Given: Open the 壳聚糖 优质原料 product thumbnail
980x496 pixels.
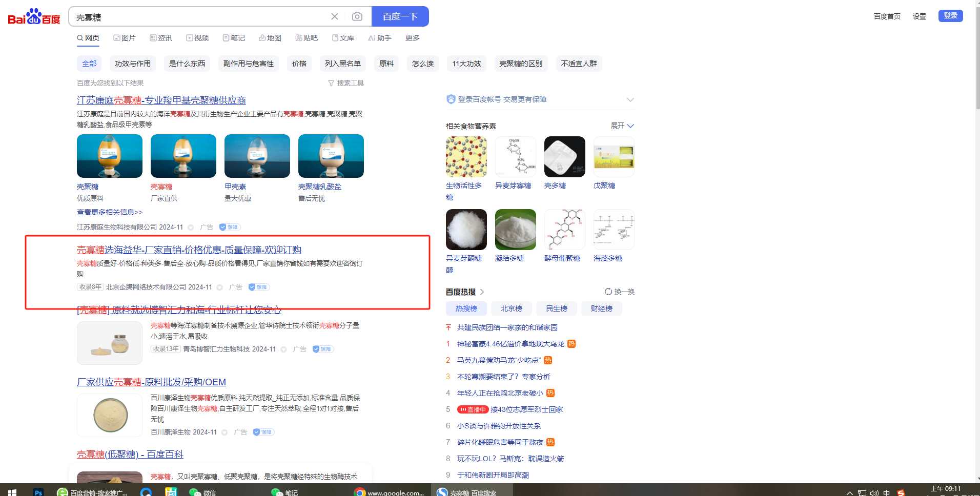Looking at the screenshot, I should (x=110, y=156).
